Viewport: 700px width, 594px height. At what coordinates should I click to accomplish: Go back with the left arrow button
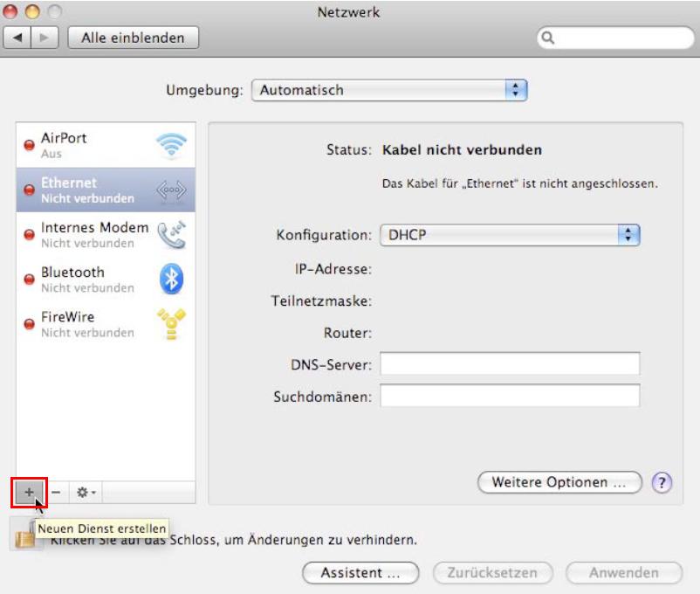(17, 38)
